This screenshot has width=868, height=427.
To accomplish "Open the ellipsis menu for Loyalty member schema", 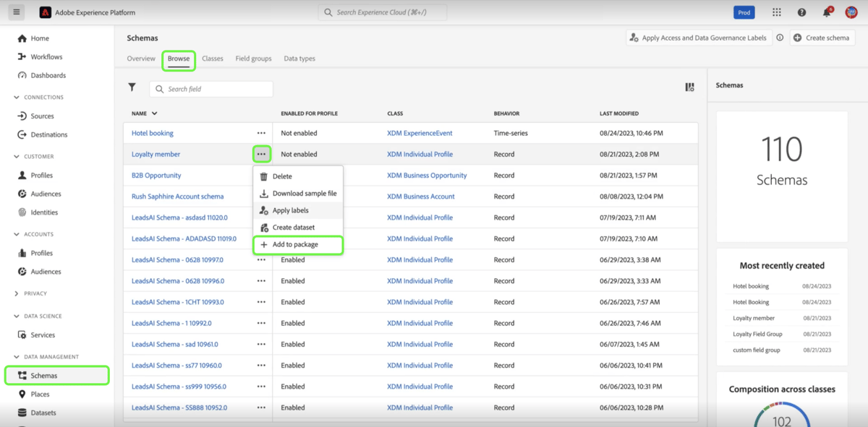I will point(261,154).
